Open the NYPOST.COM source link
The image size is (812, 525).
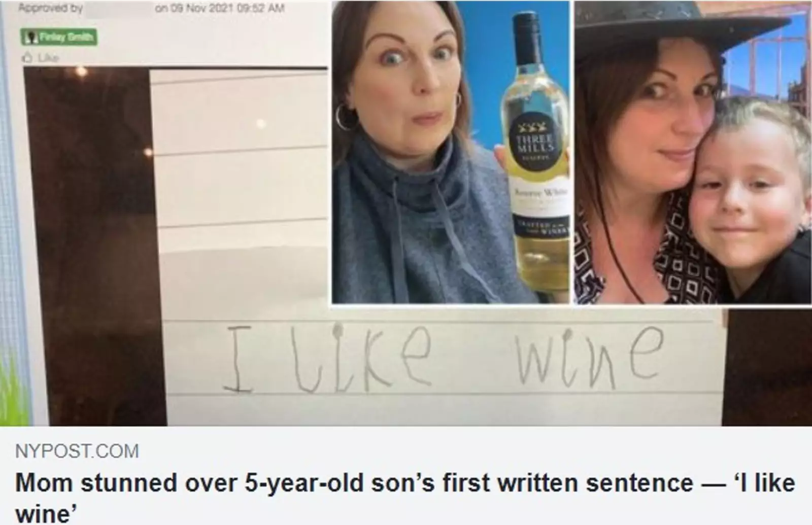(x=77, y=451)
